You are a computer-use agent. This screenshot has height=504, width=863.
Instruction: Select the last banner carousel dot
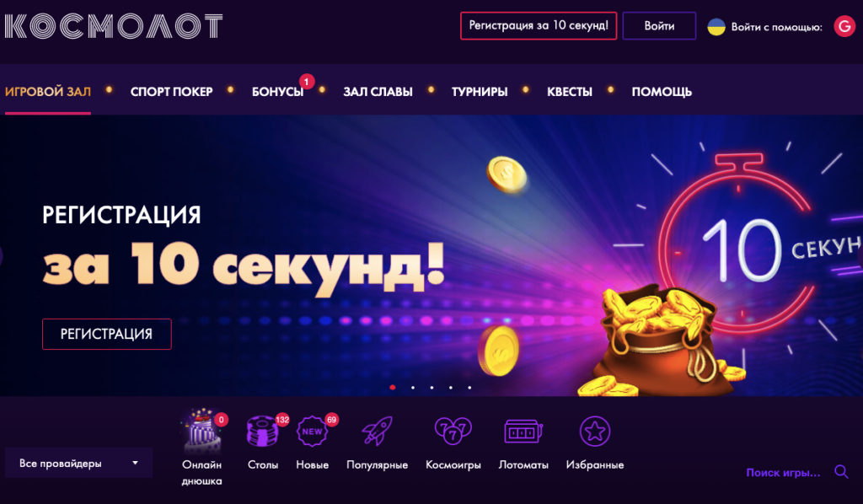[x=469, y=388]
